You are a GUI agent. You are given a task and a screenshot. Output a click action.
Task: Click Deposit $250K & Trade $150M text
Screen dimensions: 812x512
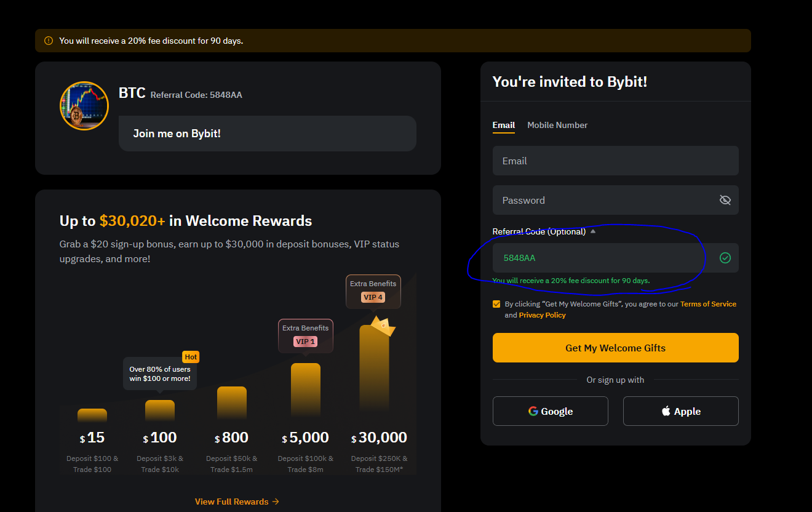379,464
